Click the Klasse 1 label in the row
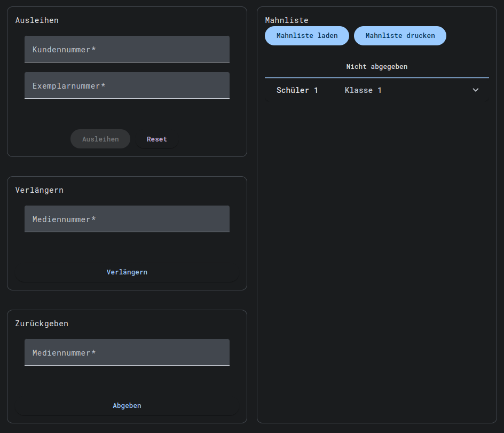This screenshot has width=504, height=433. (363, 90)
